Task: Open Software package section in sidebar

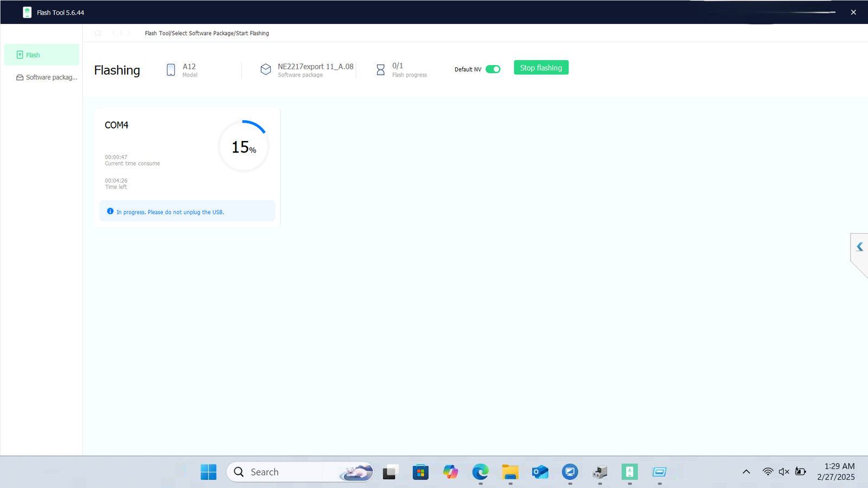Action: pyautogui.click(x=46, y=77)
